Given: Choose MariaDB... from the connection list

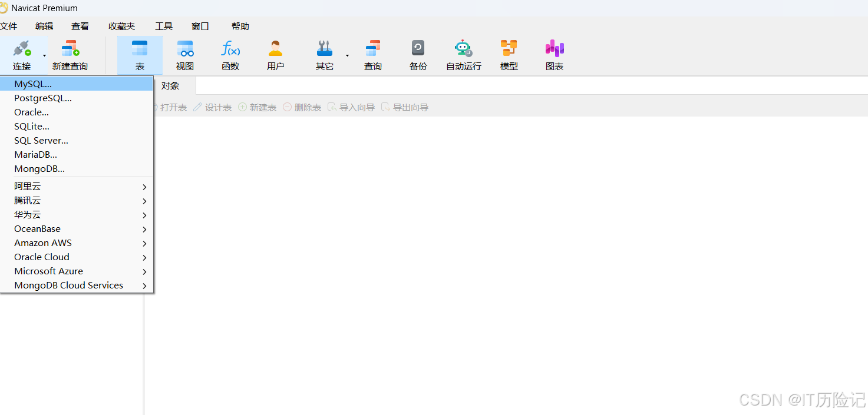Looking at the screenshot, I should coord(77,155).
